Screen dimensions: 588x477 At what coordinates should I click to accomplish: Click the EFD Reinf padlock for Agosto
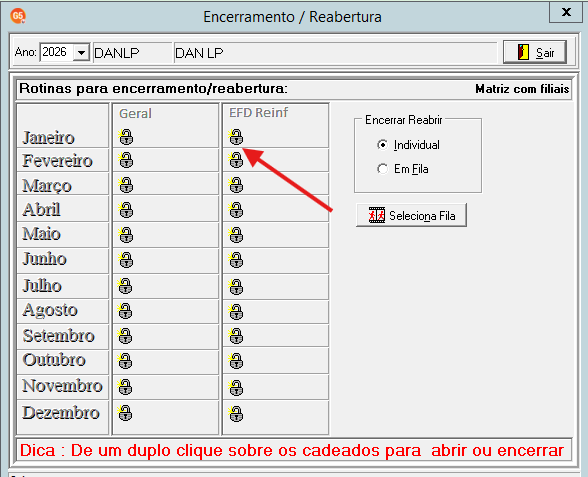[236, 312]
